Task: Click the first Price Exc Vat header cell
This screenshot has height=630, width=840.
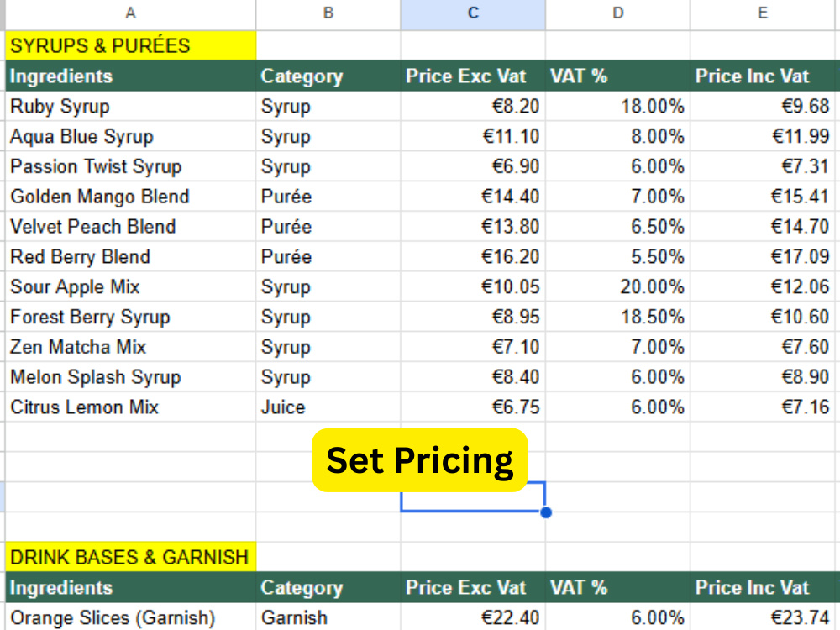Action: (472, 76)
